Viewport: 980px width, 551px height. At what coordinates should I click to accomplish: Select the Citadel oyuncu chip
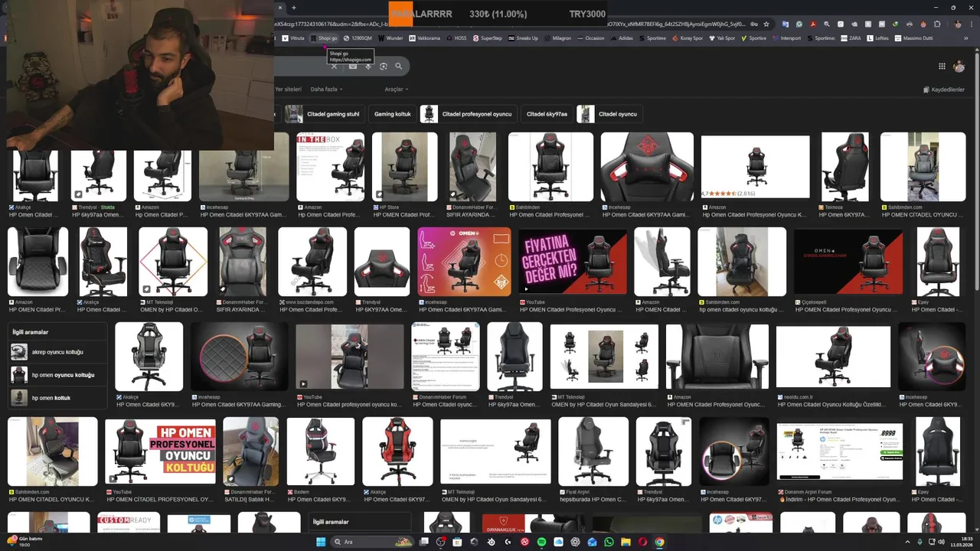click(609, 114)
